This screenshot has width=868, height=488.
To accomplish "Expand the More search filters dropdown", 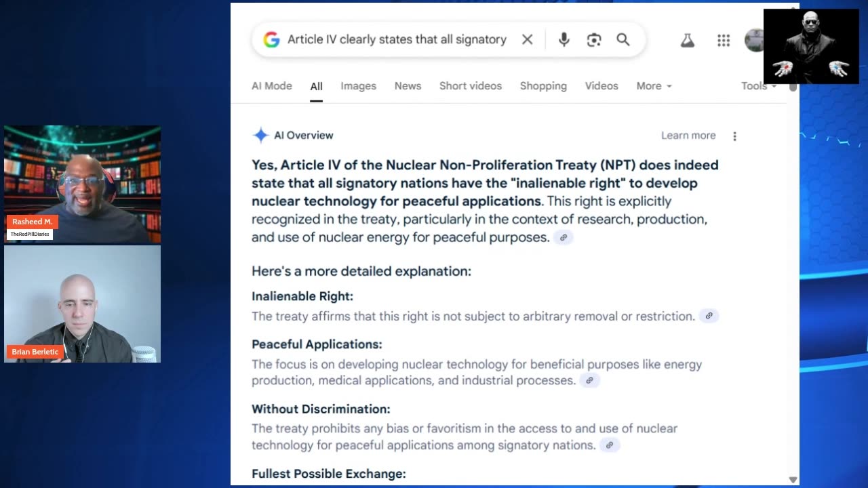I will 654,86.
